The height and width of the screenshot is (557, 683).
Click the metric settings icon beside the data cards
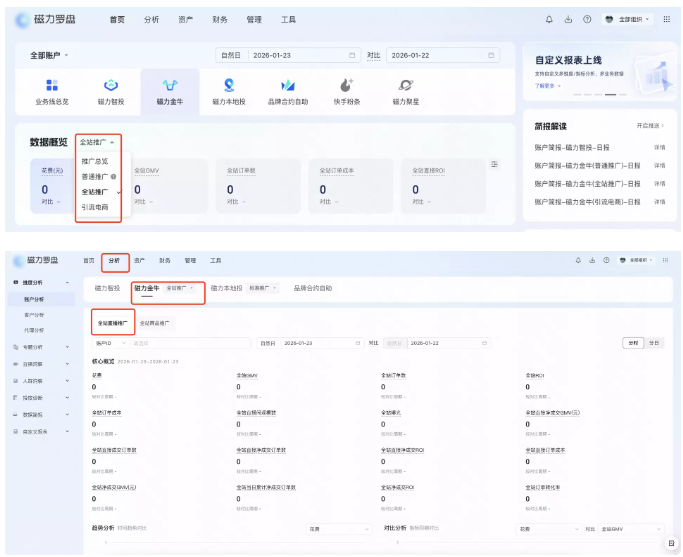(x=494, y=164)
